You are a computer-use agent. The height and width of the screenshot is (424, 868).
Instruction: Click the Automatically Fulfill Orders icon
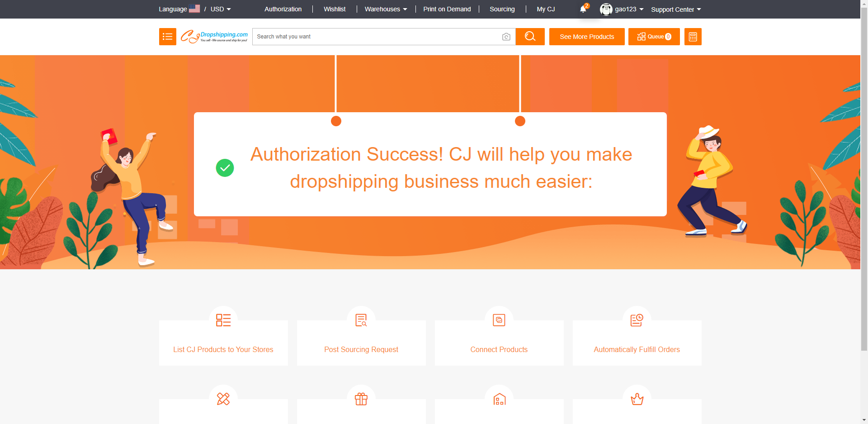point(637,320)
